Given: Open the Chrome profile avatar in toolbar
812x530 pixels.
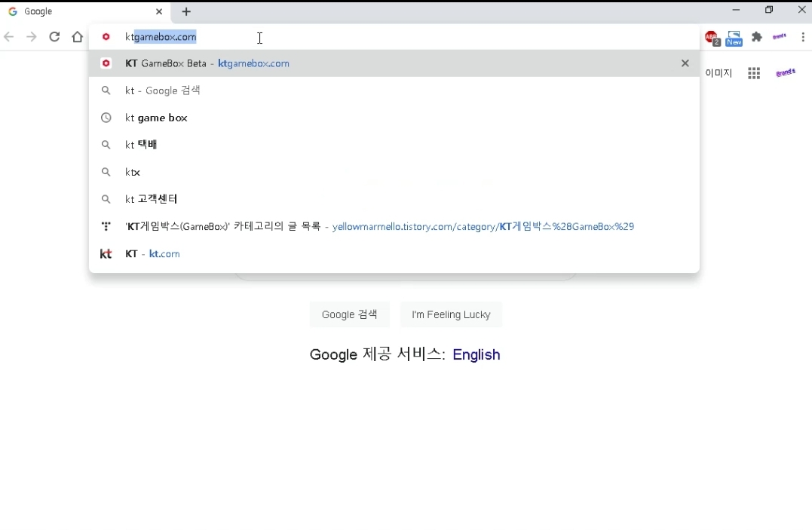Looking at the screenshot, I should point(780,36).
